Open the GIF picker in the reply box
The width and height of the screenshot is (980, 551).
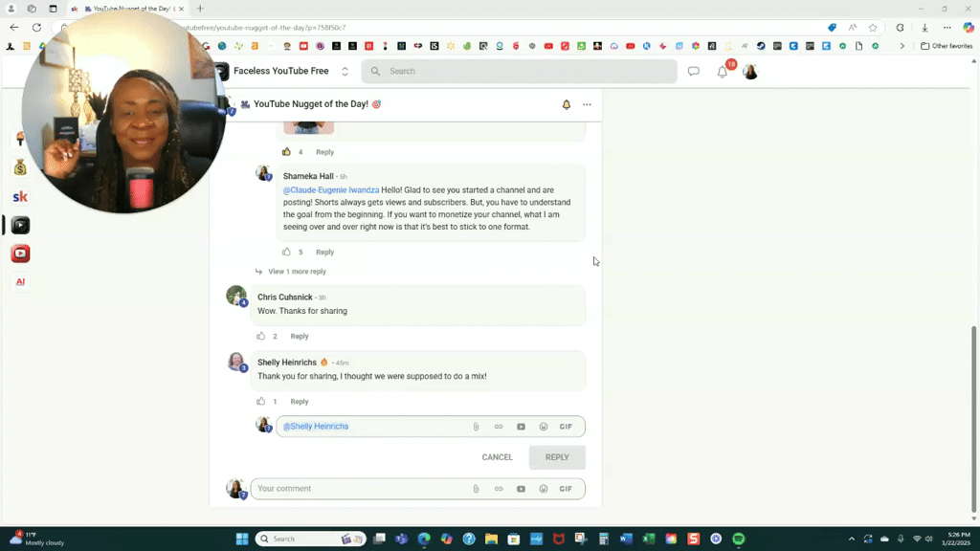566,427
